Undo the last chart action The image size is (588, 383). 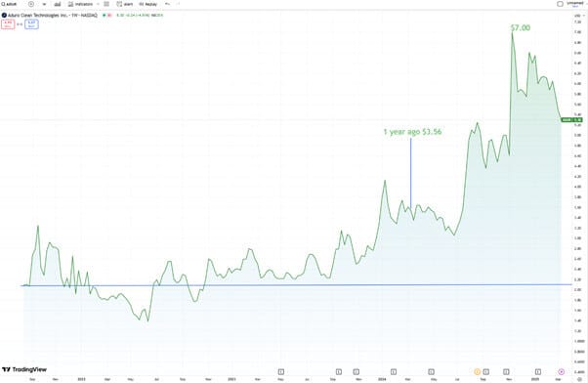[168, 4]
